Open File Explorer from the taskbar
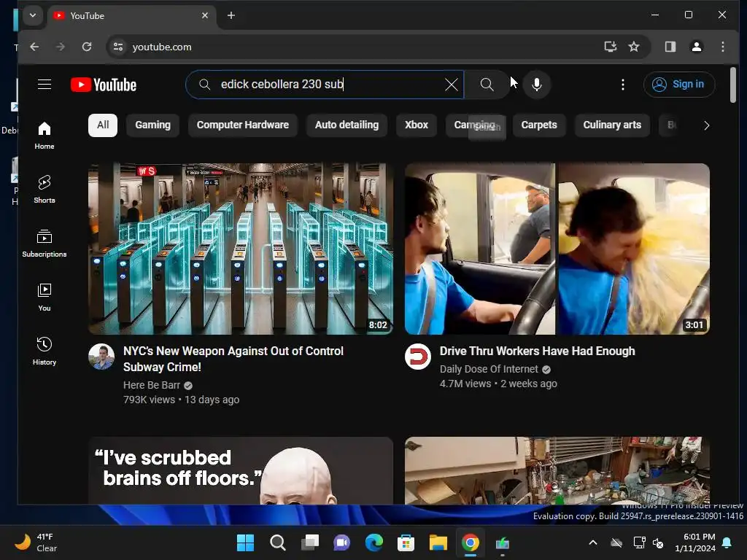Screen dimensions: 747x560 (438, 542)
